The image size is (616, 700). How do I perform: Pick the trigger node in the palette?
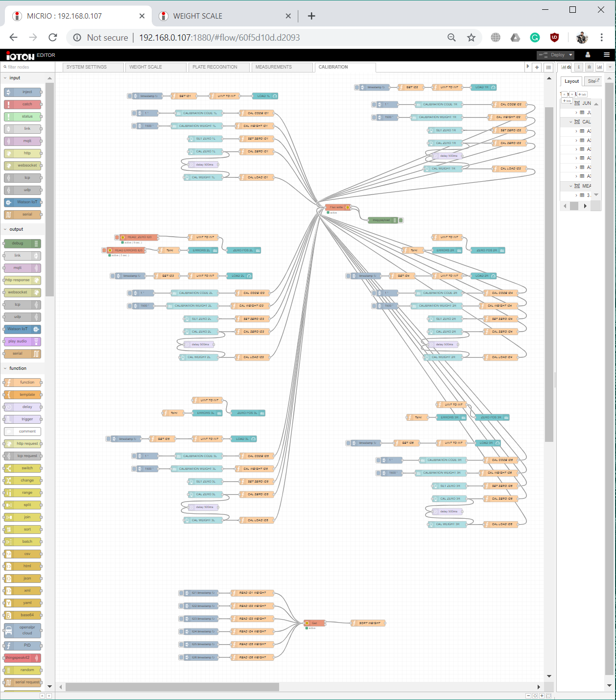click(x=23, y=419)
